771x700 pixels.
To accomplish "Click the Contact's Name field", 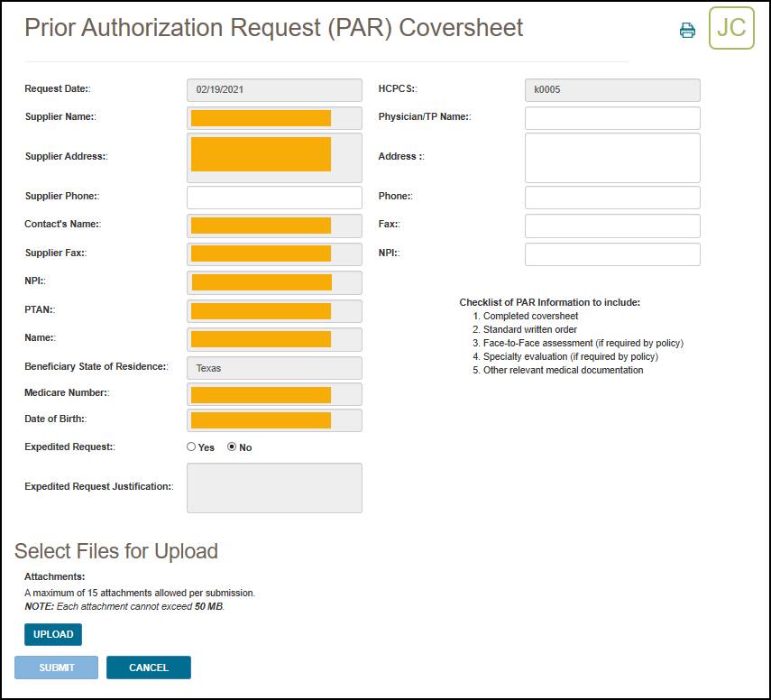I will (x=273, y=225).
